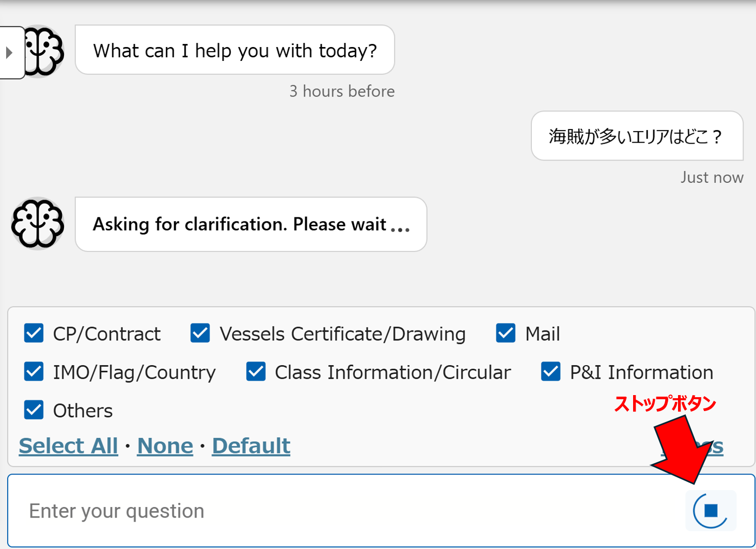Uncheck Class Information/Circular
756x549 pixels.
tap(256, 372)
